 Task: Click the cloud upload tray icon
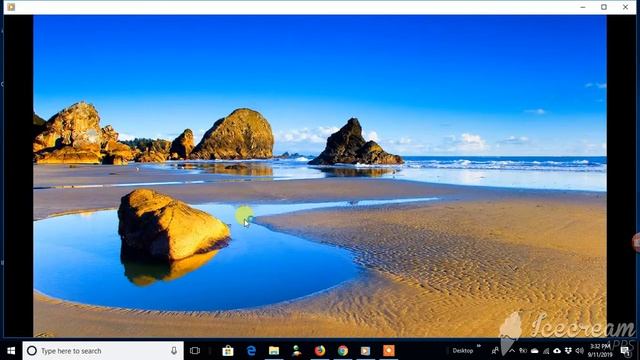click(x=557, y=351)
